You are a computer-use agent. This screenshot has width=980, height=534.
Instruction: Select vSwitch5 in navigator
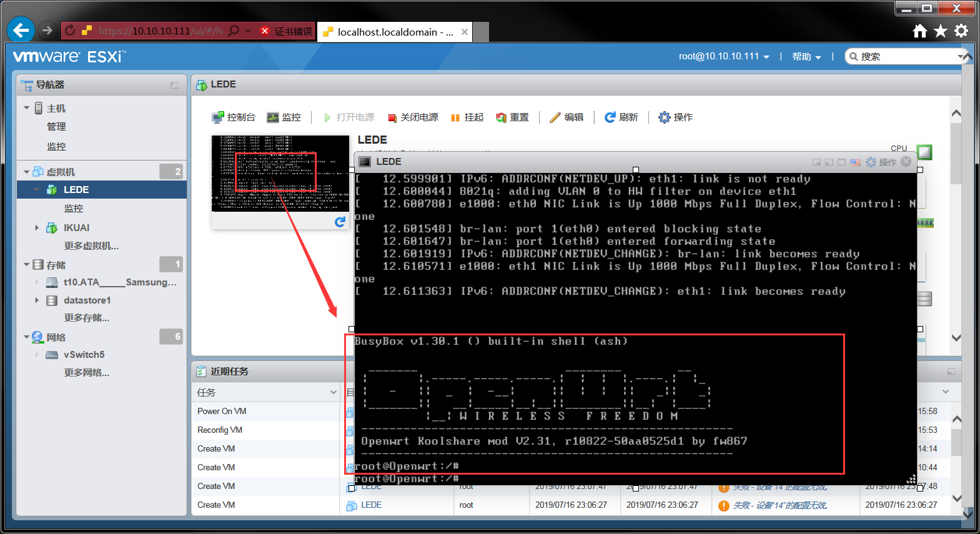pyautogui.click(x=84, y=355)
